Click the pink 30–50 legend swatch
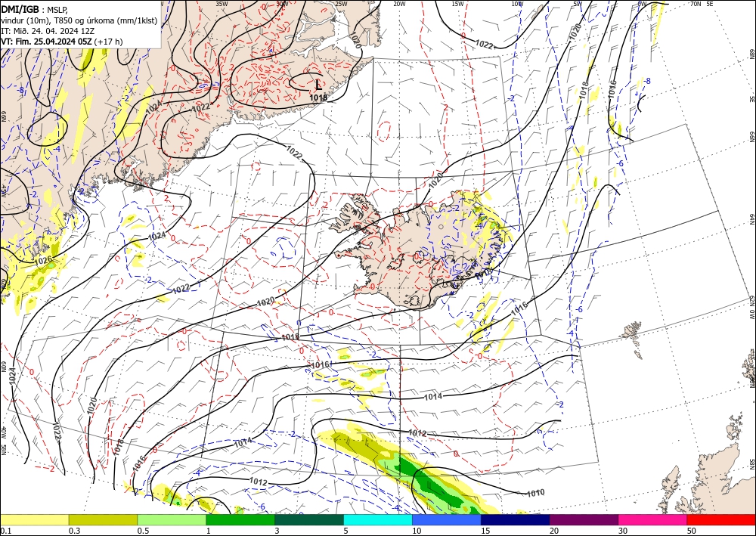The image size is (756, 536). (x=653, y=519)
